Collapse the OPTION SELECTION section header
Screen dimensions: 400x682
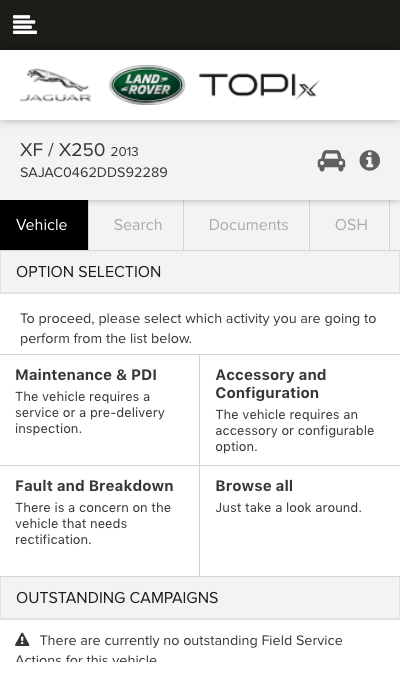tap(200, 272)
